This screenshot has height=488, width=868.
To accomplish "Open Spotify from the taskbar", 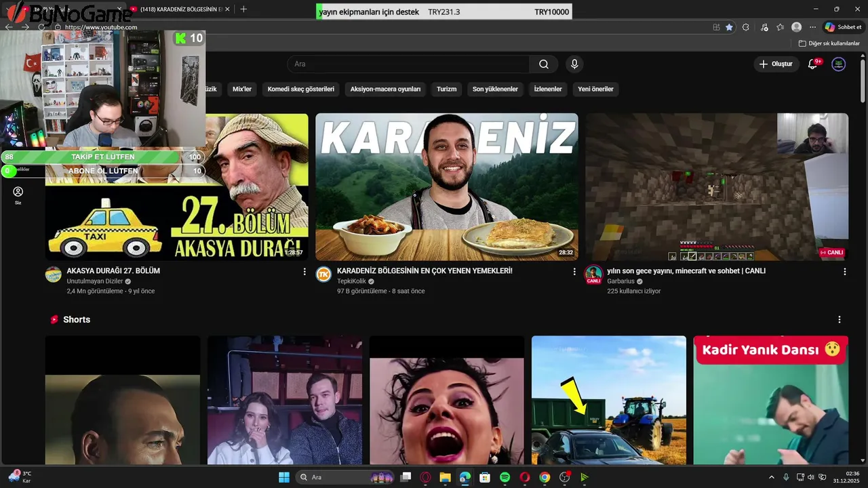I will coord(505,477).
